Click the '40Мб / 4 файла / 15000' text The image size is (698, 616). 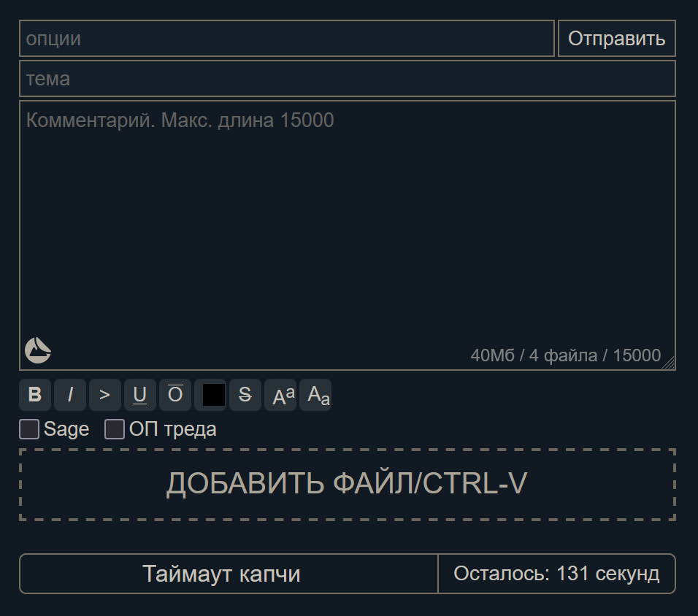pyautogui.click(x=565, y=355)
